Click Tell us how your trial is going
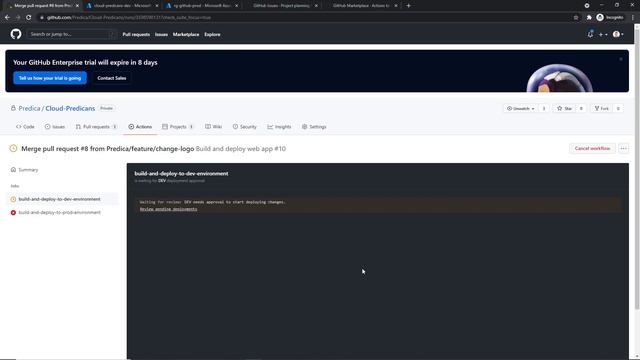640x360 pixels. point(50,78)
